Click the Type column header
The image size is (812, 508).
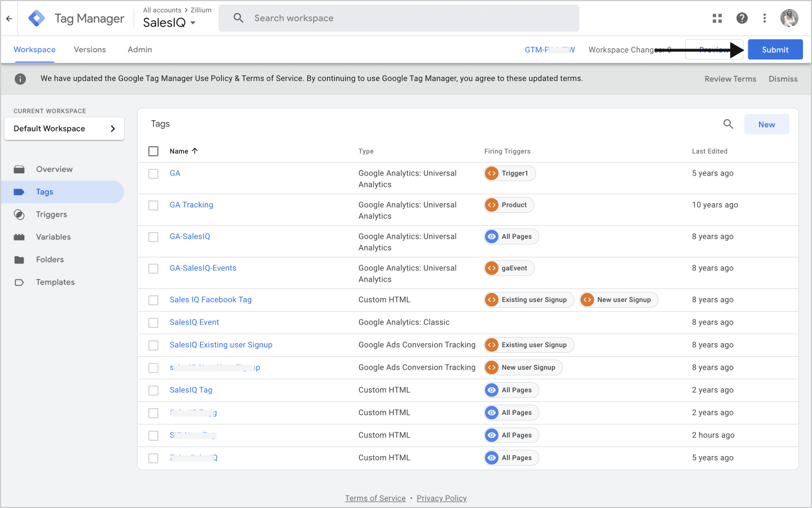pyautogui.click(x=366, y=151)
